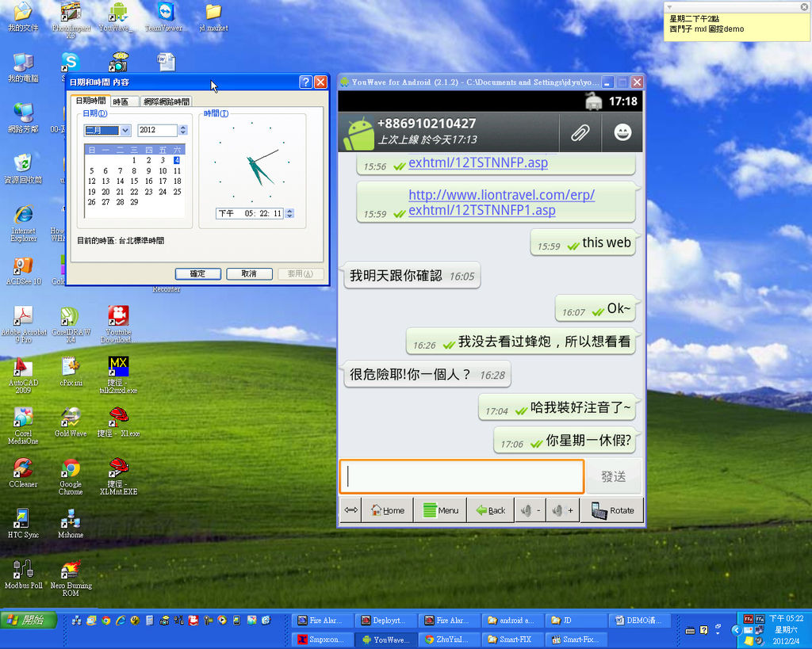This screenshot has height=649, width=812.
Task: Open 我的文件 desktop icon
Action: pyautogui.click(x=23, y=17)
